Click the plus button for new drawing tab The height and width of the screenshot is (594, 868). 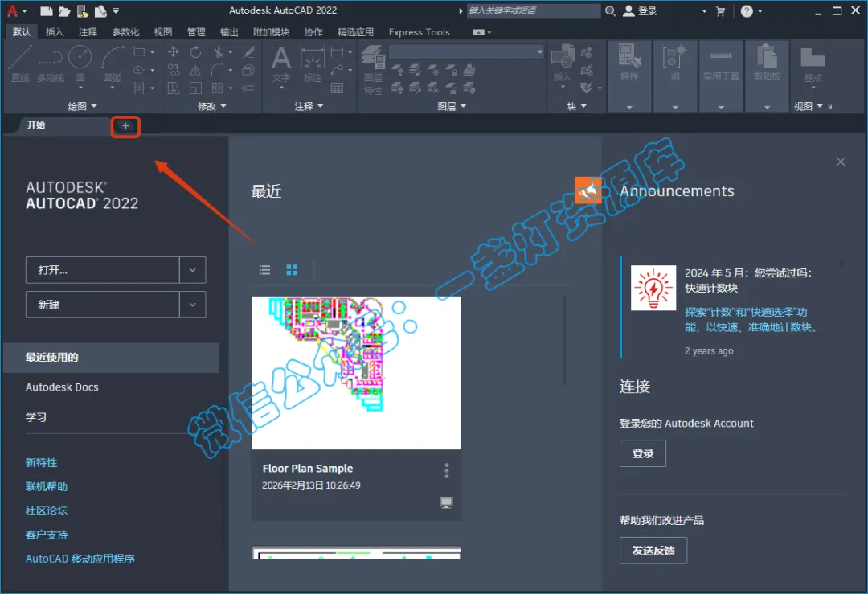pyautogui.click(x=125, y=126)
